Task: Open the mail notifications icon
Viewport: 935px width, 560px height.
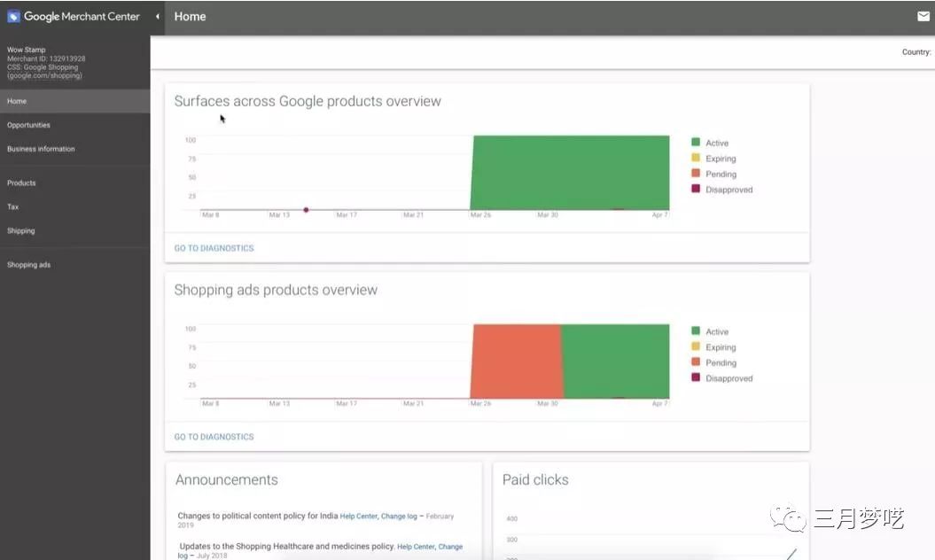Action: tap(923, 17)
